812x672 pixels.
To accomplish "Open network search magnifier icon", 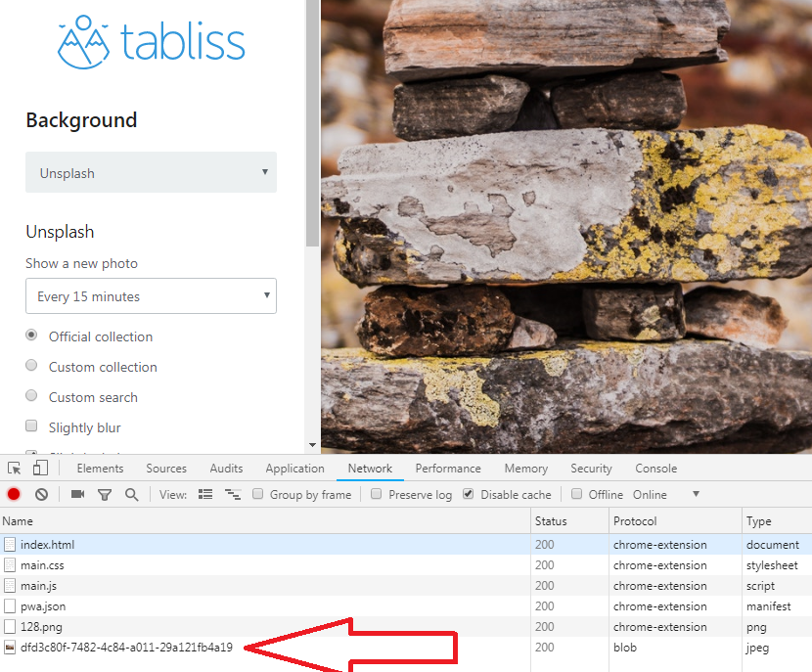I will 131,494.
